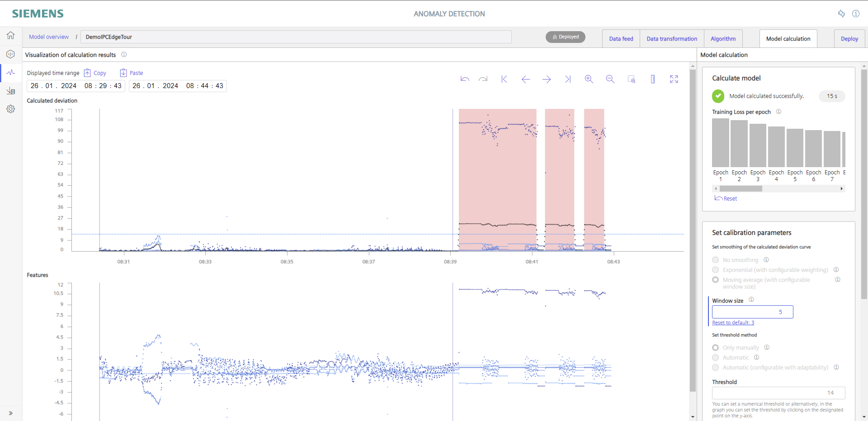The width and height of the screenshot is (868, 421).
Task: Click the Deployed status badge
Action: pyautogui.click(x=566, y=37)
